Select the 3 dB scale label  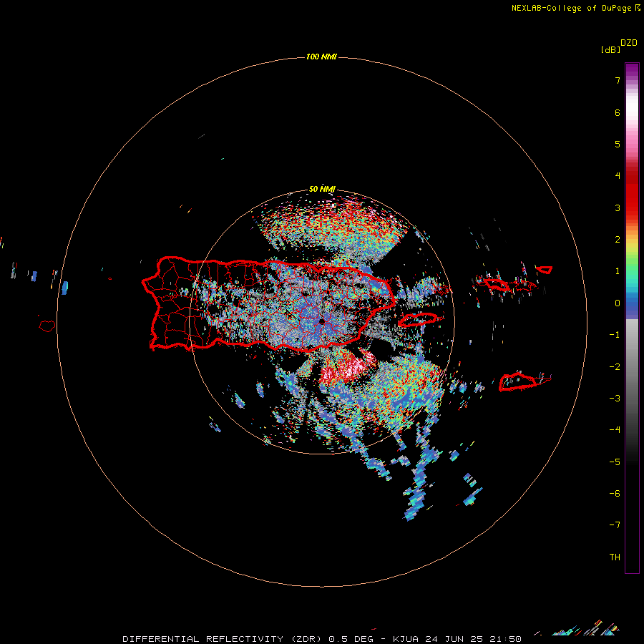[618, 208]
